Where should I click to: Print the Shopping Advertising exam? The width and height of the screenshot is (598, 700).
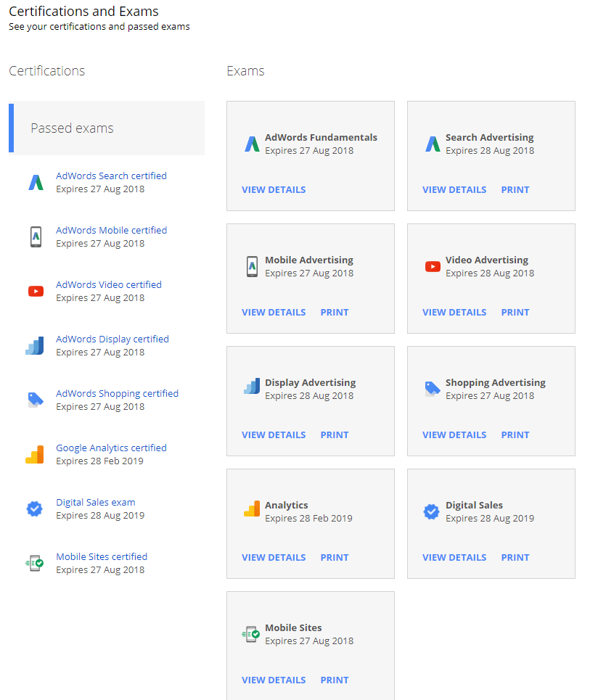[x=515, y=435]
